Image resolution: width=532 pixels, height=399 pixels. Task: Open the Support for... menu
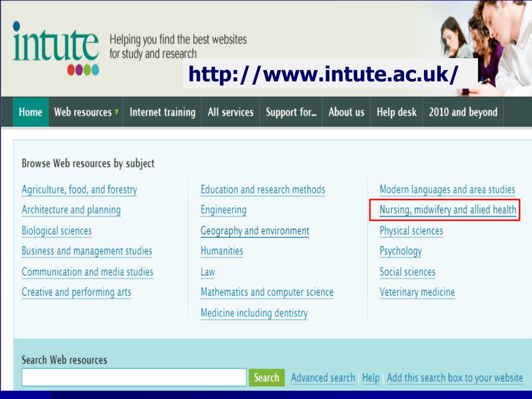pos(291,112)
